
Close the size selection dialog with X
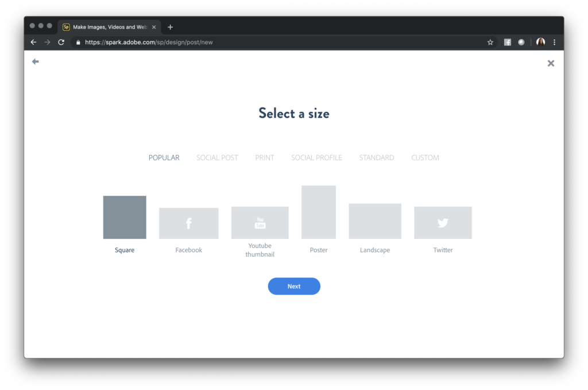click(551, 63)
